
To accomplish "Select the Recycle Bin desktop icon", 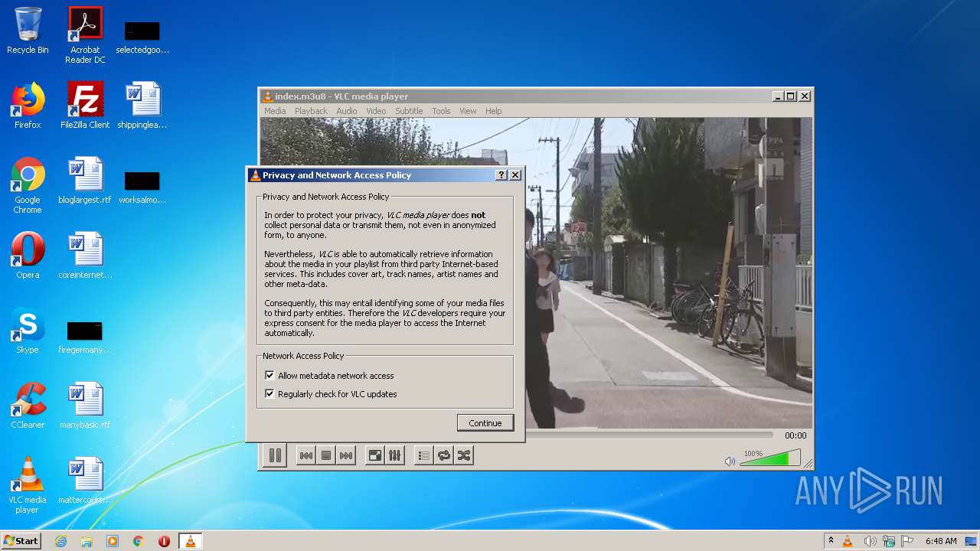I will 28,31.
